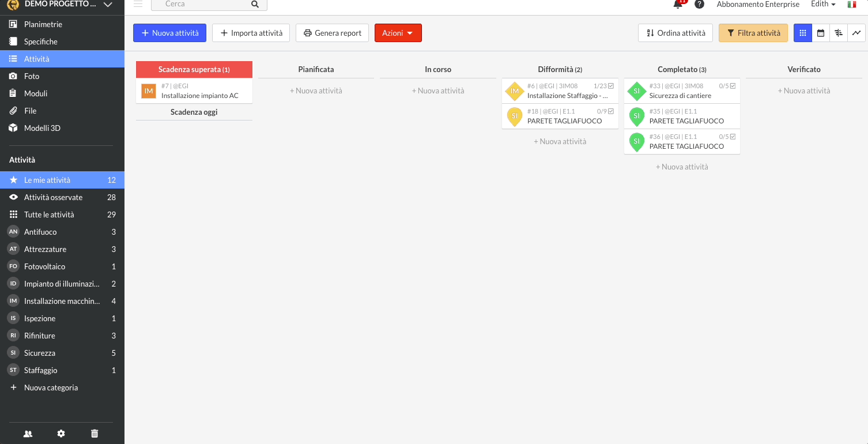868x444 pixels.
Task: Open the help question mark icon
Action: [x=699, y=4]
